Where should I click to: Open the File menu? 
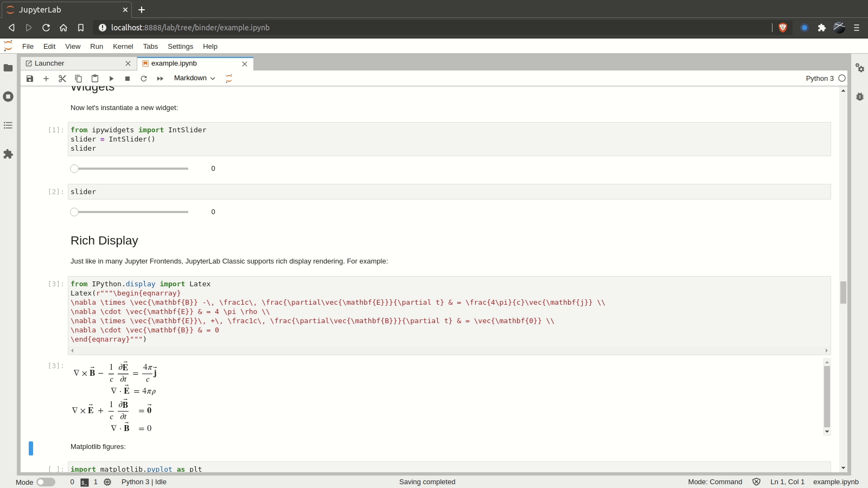click(28, 47)
